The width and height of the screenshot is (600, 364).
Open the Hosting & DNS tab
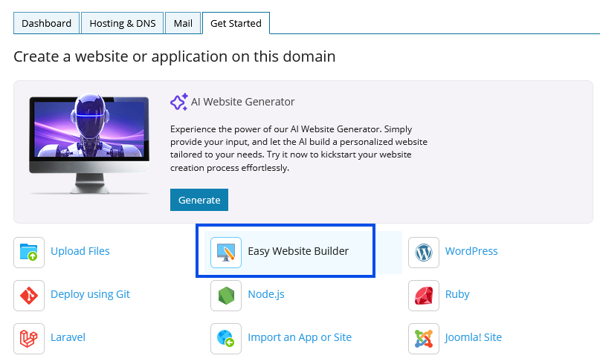(123, 23)
